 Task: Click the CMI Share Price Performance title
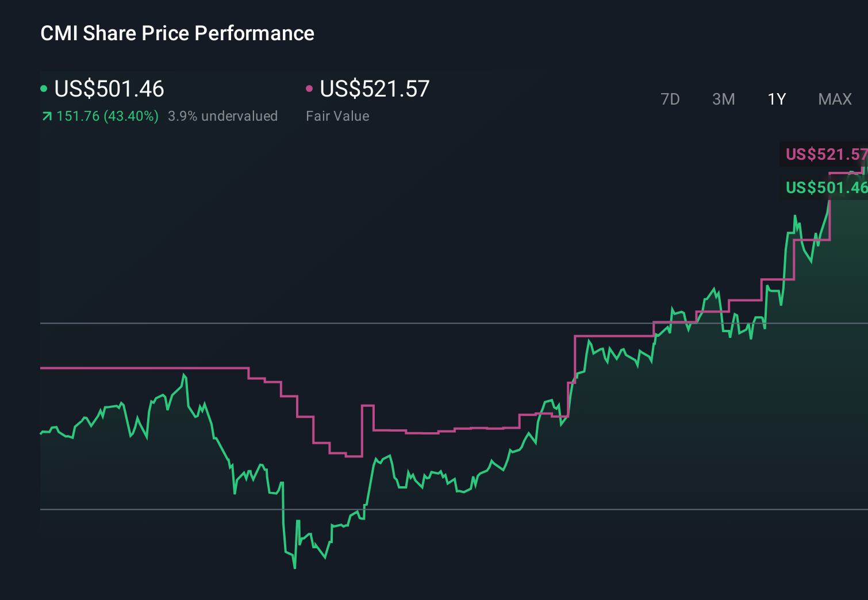pyautogui.click(x=177, y=33)
